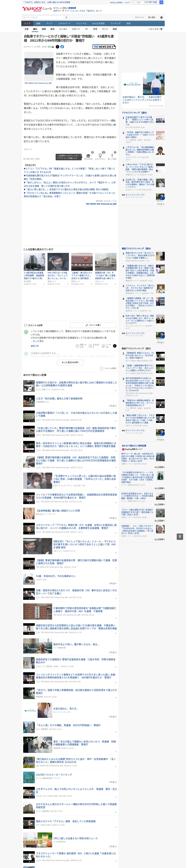Toggle the コメント非表示 checkbox
The image size is (186, 868).
[102, 368]
